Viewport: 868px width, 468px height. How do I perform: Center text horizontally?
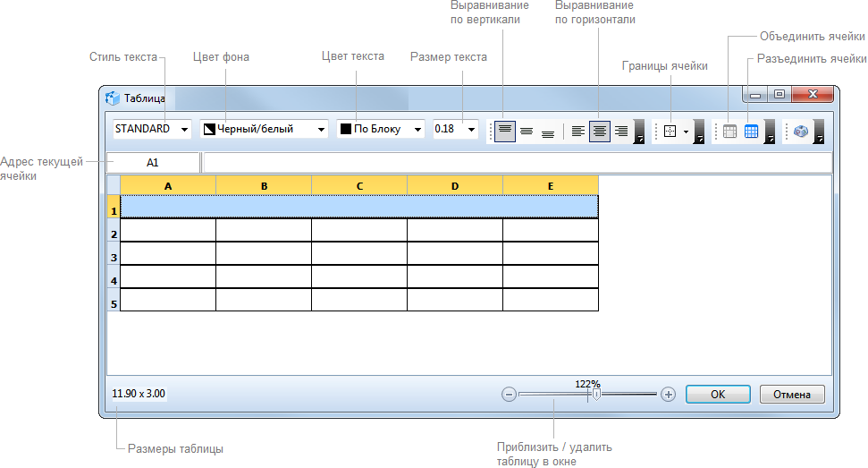click(600, 132)
